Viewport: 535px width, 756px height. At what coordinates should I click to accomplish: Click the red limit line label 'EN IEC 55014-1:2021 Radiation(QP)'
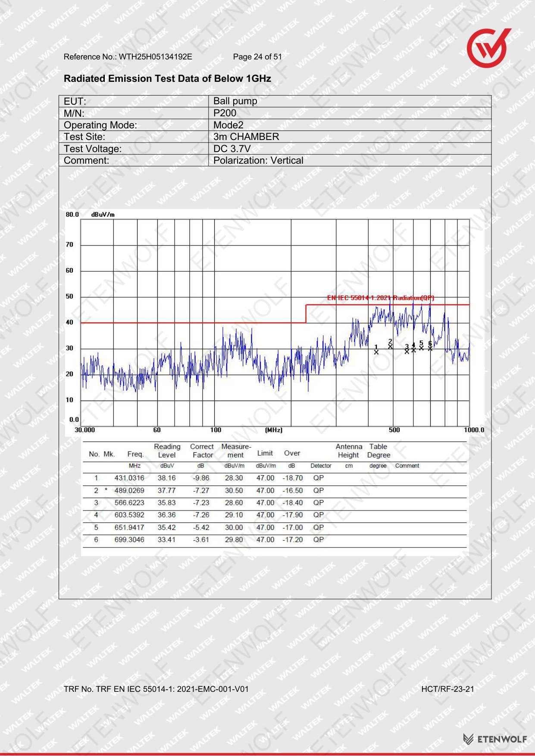(380, 298)
